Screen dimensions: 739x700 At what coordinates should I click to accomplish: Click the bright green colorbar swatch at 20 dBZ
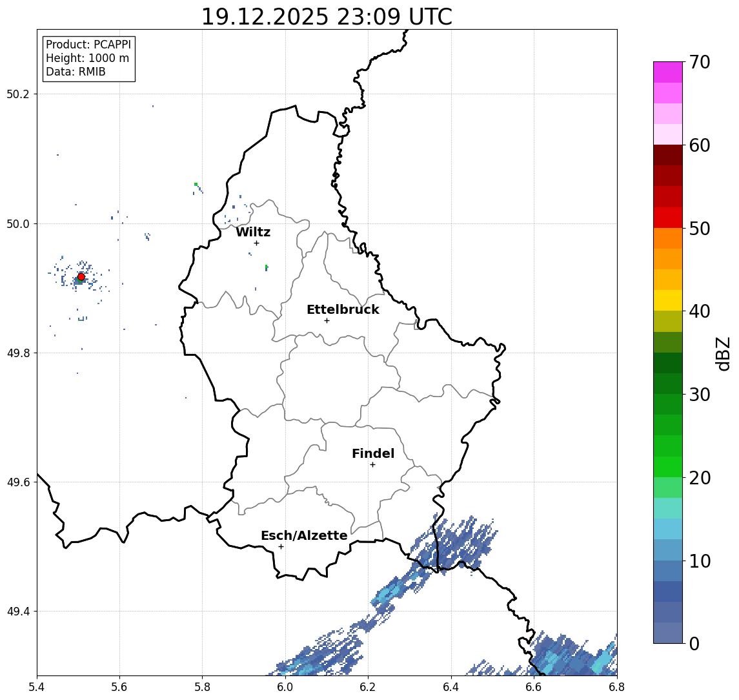pos(668,467)
